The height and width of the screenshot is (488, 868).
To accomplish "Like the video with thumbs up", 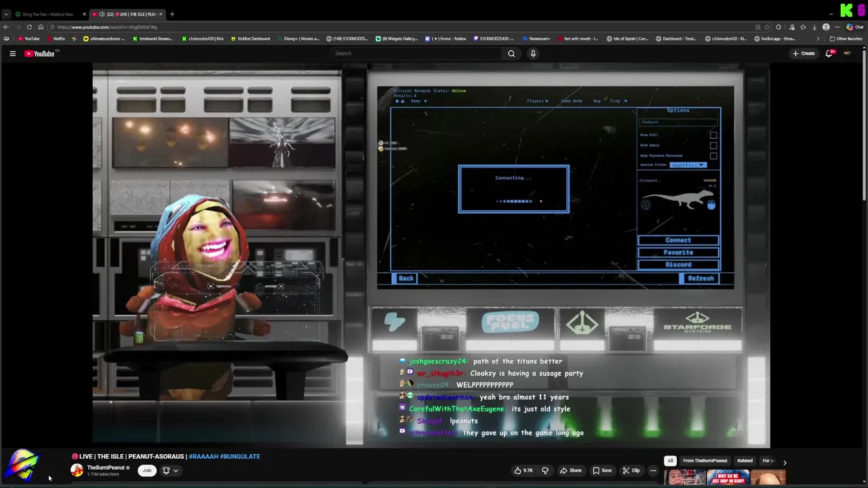I will [x=523, y=470].
